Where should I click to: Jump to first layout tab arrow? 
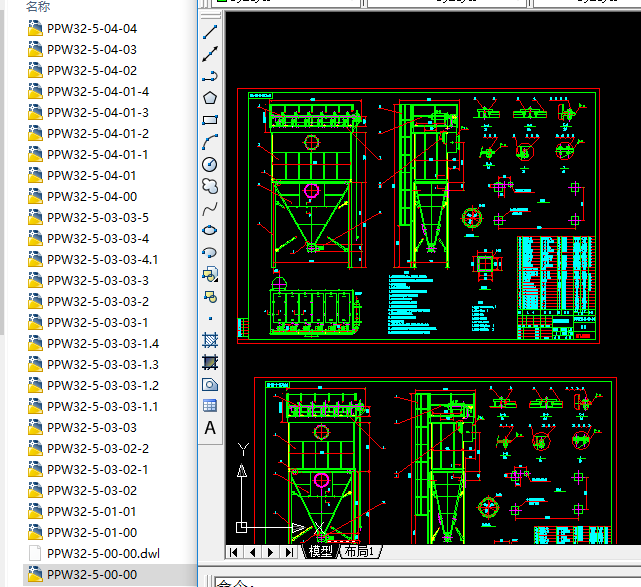[x=234, y=551]
